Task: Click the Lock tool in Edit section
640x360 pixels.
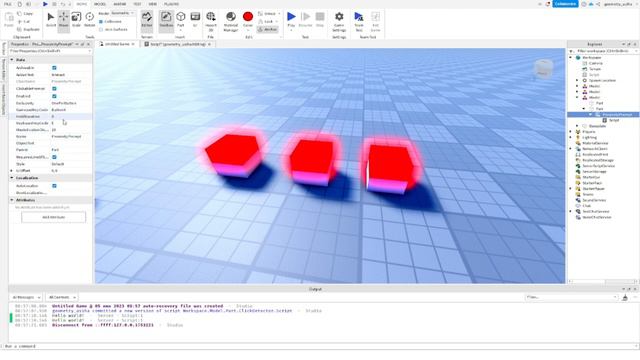Action: coord(267,21)
